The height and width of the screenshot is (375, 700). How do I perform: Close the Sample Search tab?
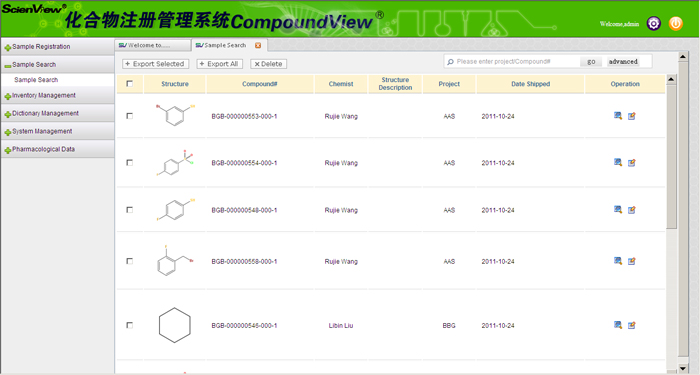(x=258, y=45)
